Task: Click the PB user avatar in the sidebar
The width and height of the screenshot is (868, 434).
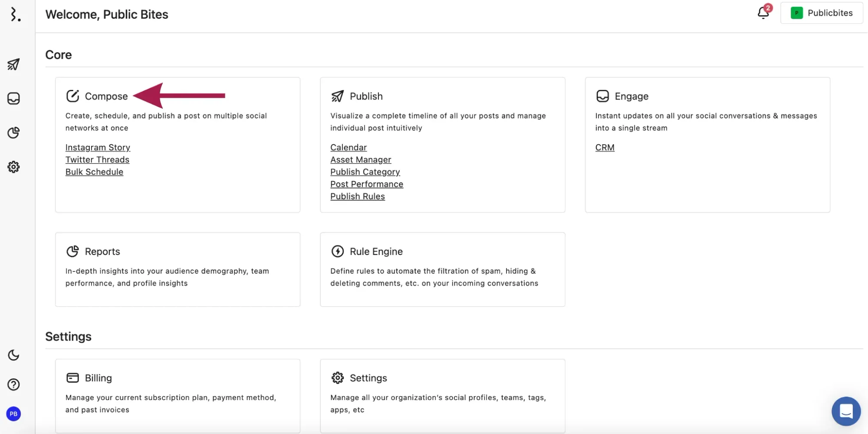Action: pyautogui.click(x=13, y=414)
